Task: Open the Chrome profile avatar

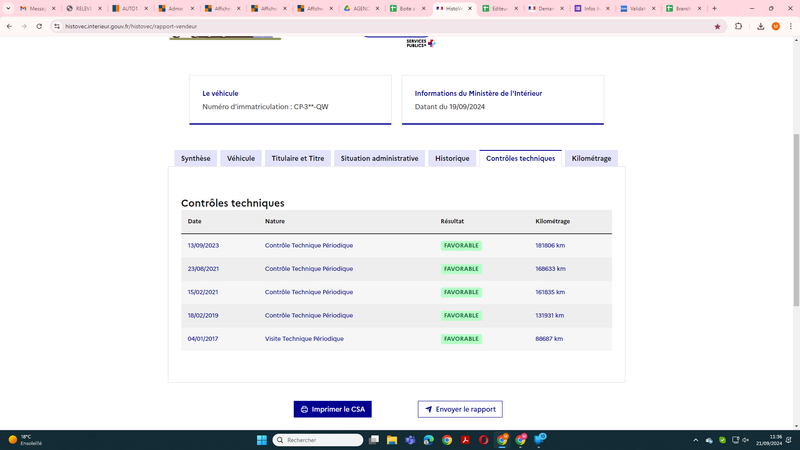Action: tap(776, 27)
